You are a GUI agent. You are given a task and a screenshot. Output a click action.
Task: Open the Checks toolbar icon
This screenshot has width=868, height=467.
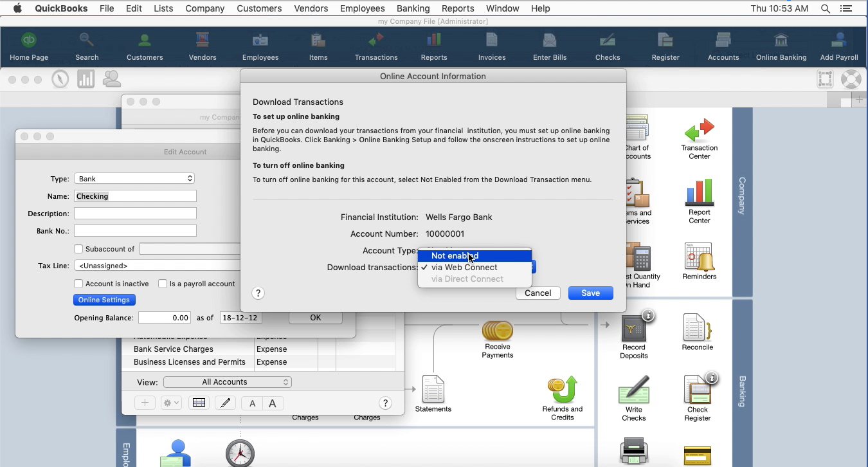[608, 46]
